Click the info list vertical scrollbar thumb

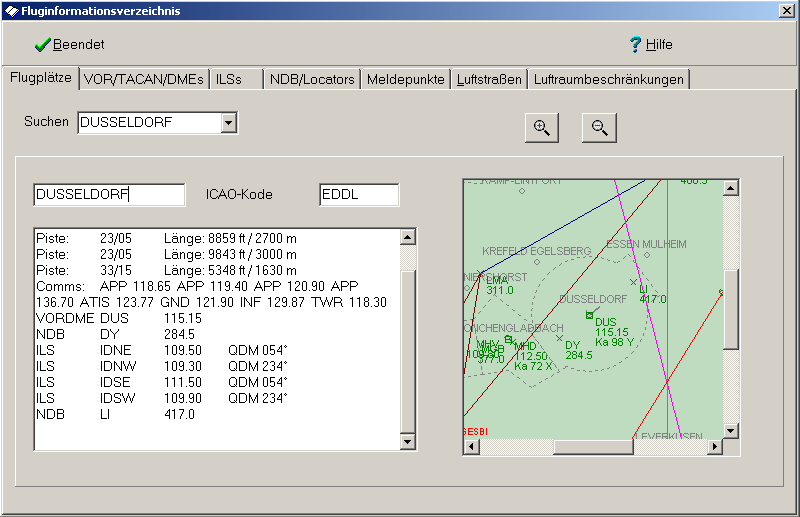point(408,351)
